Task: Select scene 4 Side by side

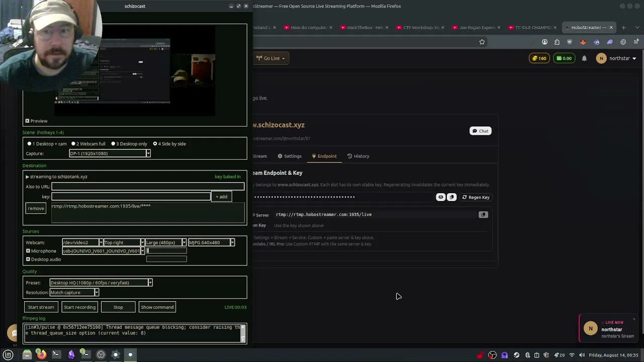Action: click(x=155, y=144)
